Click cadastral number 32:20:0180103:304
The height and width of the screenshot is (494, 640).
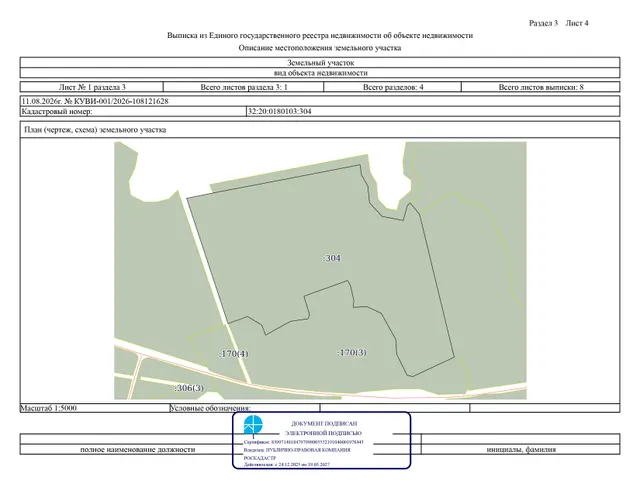tap(280, 111)
